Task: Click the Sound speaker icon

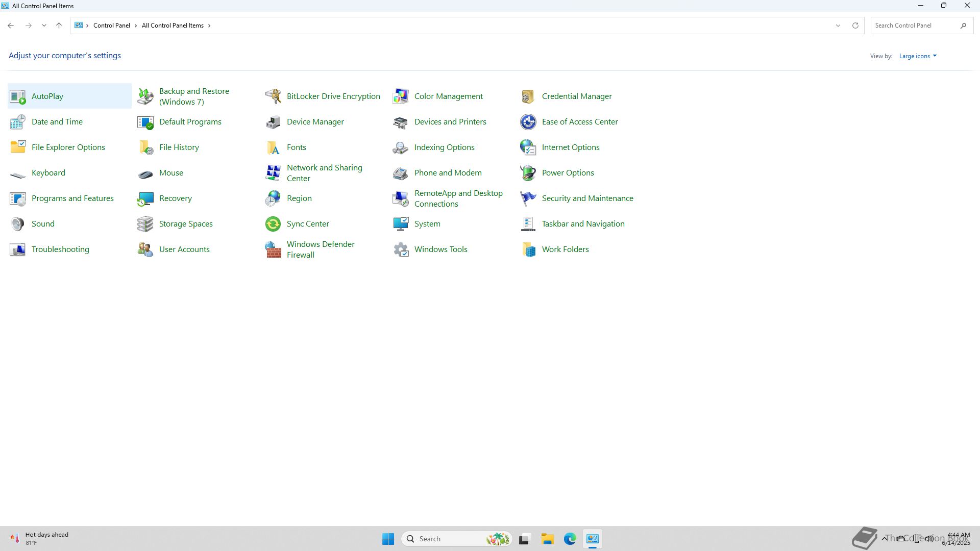Action: pyautogui.click(x=18, y=224)
